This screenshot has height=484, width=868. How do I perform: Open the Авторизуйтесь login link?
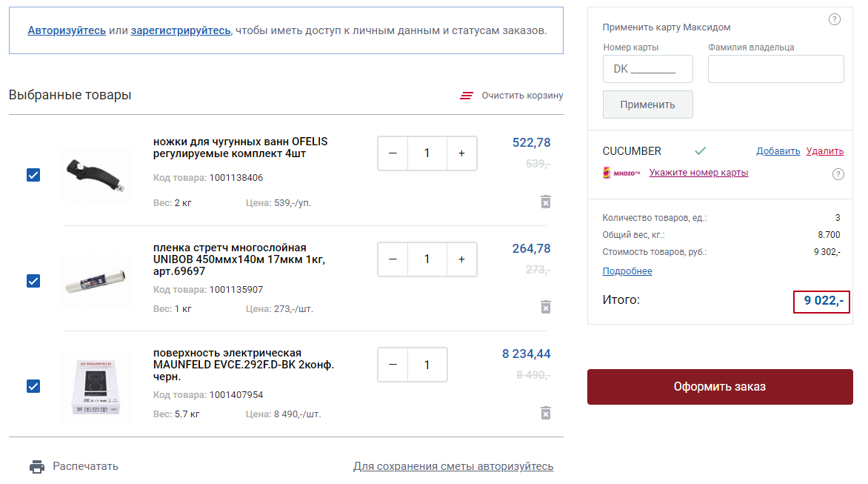point(67,30)
